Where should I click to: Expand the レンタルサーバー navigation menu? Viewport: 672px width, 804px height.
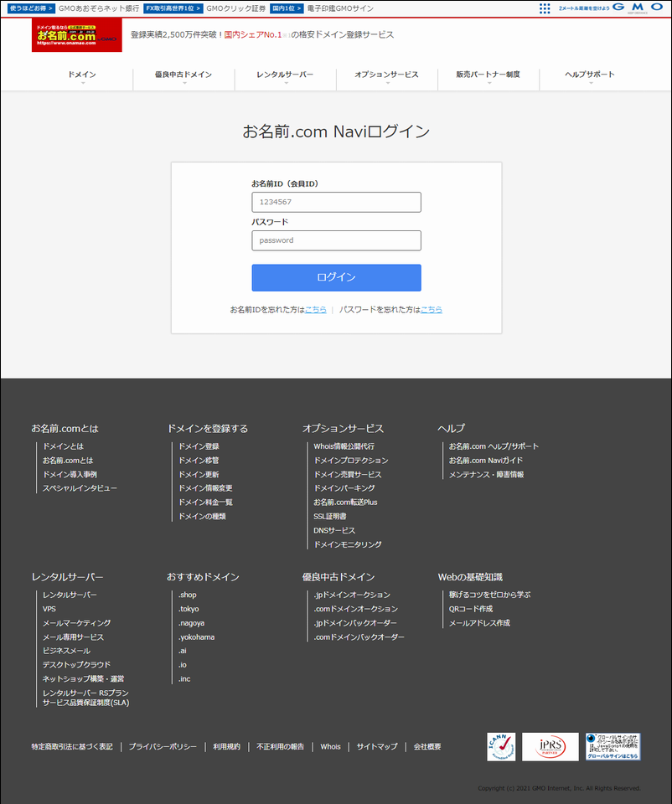[x=285, y=75]
